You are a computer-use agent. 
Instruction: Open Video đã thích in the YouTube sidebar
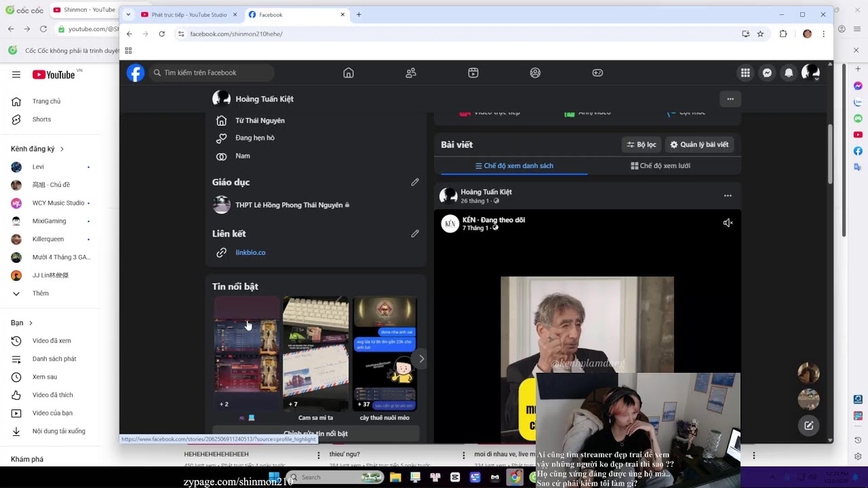(x=52, y=395)
